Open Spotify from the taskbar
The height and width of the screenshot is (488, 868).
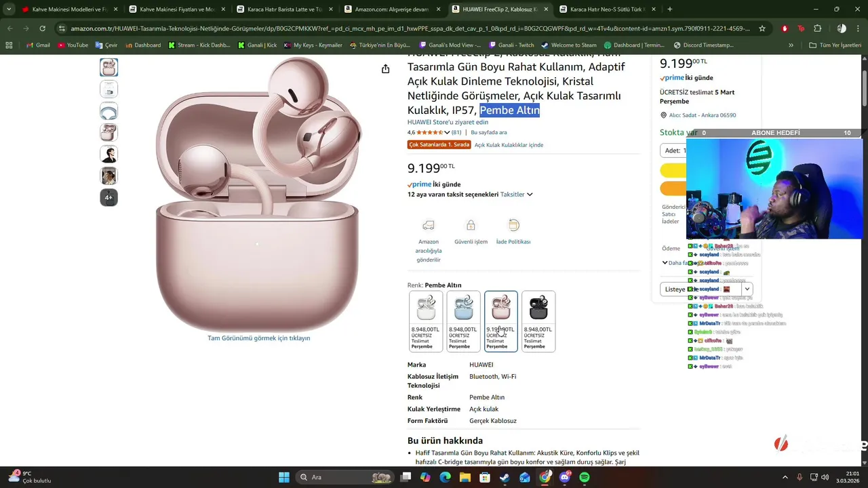point(585,477)
